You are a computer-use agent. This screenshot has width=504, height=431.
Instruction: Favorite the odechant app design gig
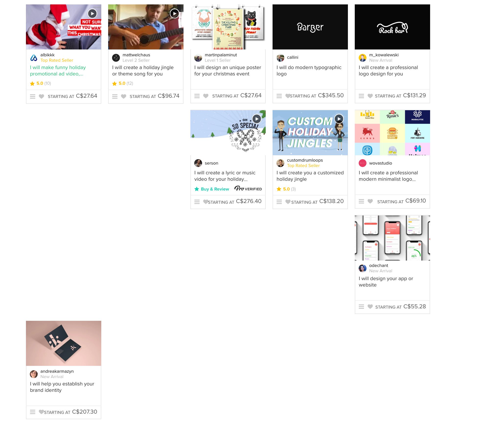tap(370, 307)
